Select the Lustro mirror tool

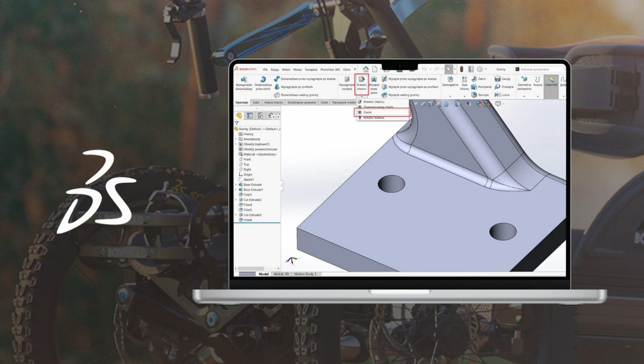[x=502, y=94]
